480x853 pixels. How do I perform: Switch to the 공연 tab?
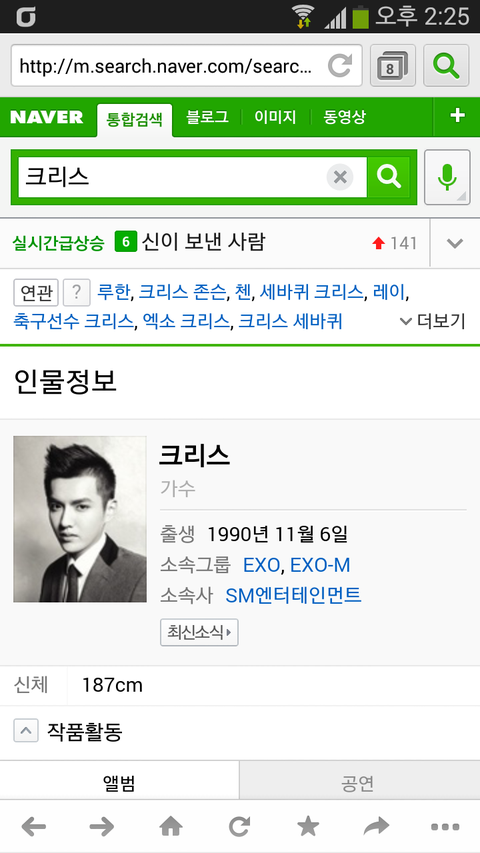point(359,783)
